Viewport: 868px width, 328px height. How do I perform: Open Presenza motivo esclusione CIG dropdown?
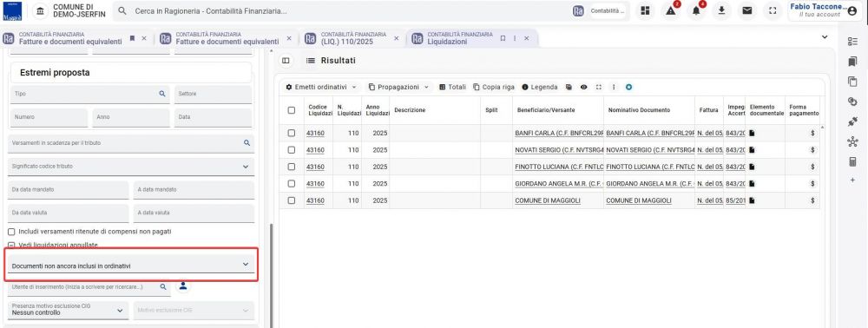click(x=69, y=310)
